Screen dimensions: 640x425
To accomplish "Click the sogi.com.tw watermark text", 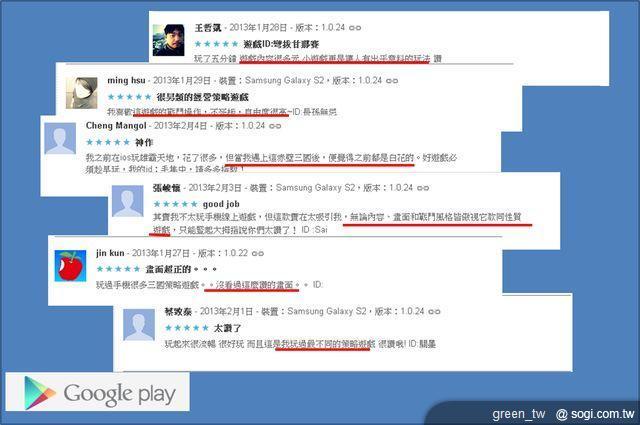I will pos(595,414).
